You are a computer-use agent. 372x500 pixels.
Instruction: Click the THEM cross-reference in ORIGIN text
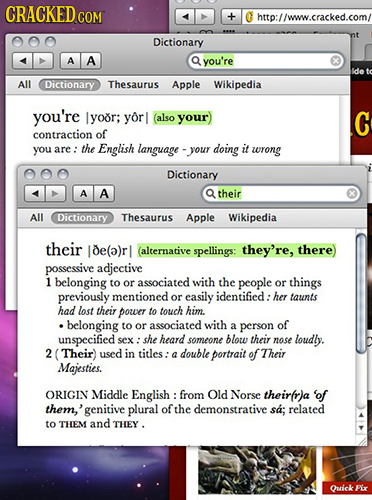pos(72,424)
